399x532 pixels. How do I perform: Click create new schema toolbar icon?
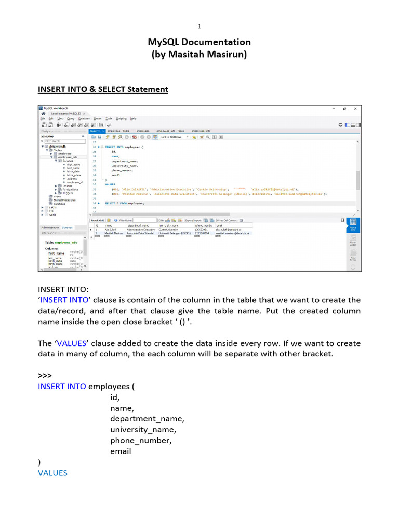click(67, 125)
